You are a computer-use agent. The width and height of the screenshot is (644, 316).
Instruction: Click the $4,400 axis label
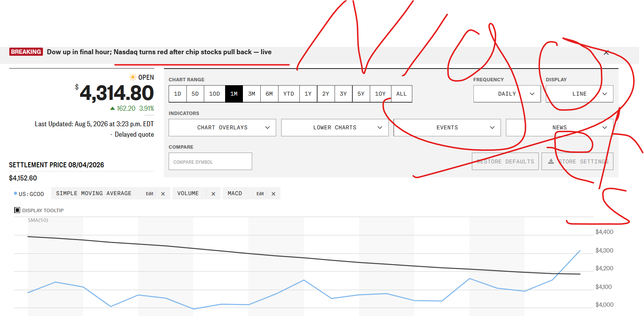click(x=605, y=232)
